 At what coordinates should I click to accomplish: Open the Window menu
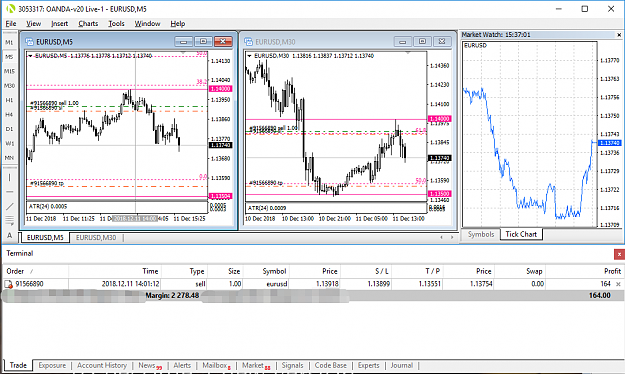pyautogui.click(x=147, y=24)
